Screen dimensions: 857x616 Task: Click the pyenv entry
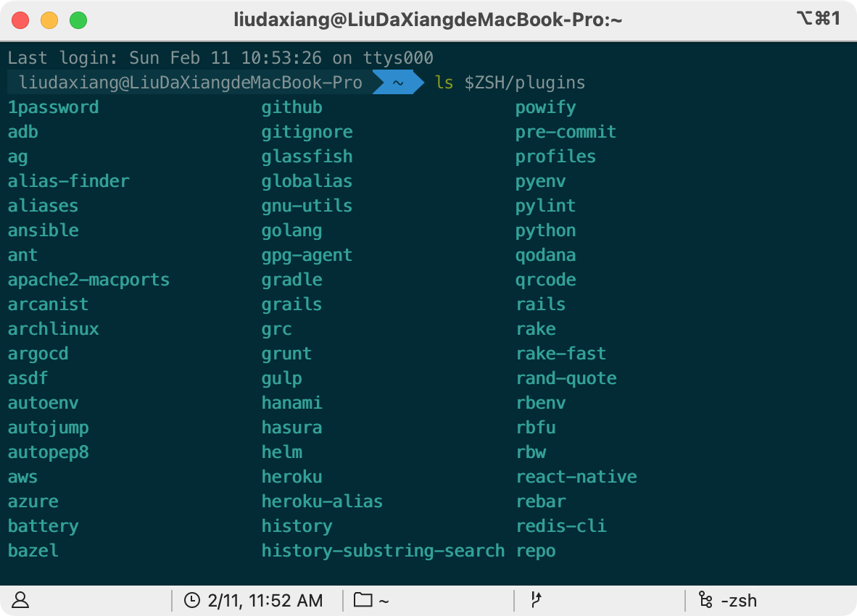click(541, 182)
